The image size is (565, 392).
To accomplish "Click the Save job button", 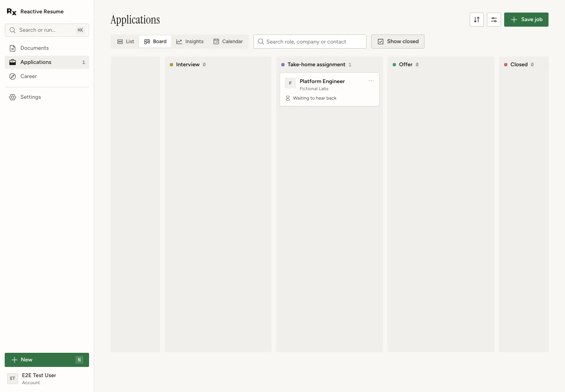I will (526, 20).
